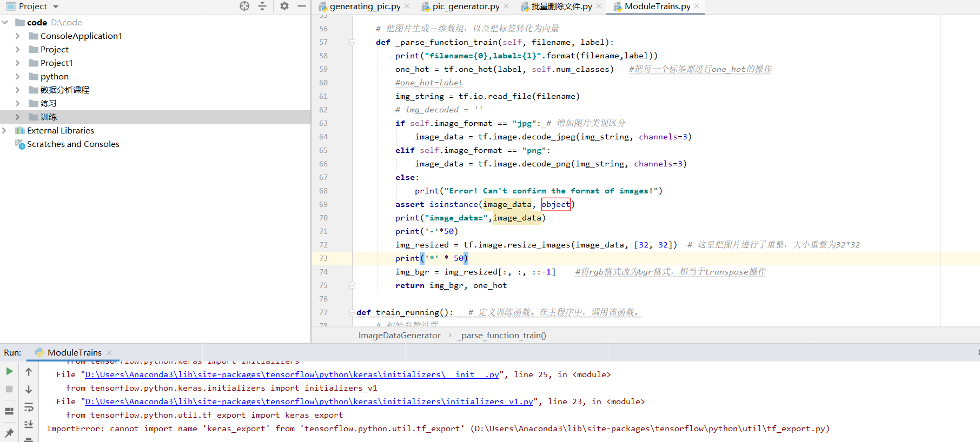
Task: Close the 批量删除文件.py tab
Action: click(x=599, y=6)
